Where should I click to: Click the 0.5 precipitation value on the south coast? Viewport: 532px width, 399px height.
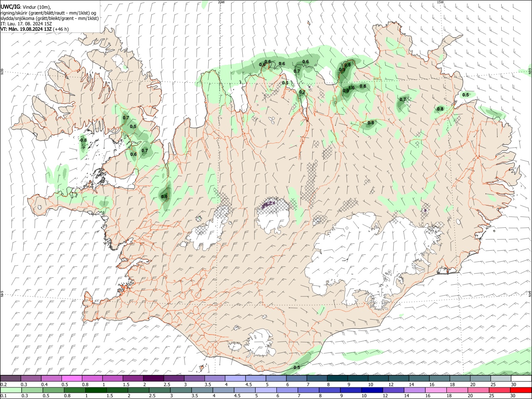(x=297, y=367)
